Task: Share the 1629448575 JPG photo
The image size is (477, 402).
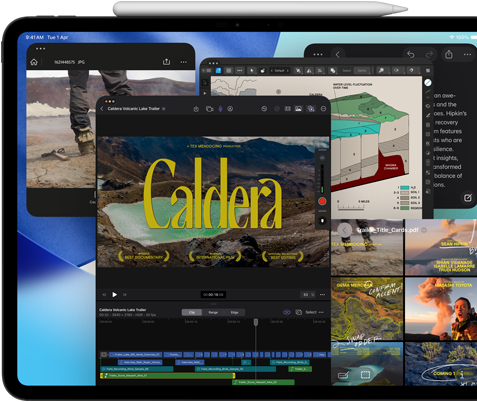Action: point(166,62)
